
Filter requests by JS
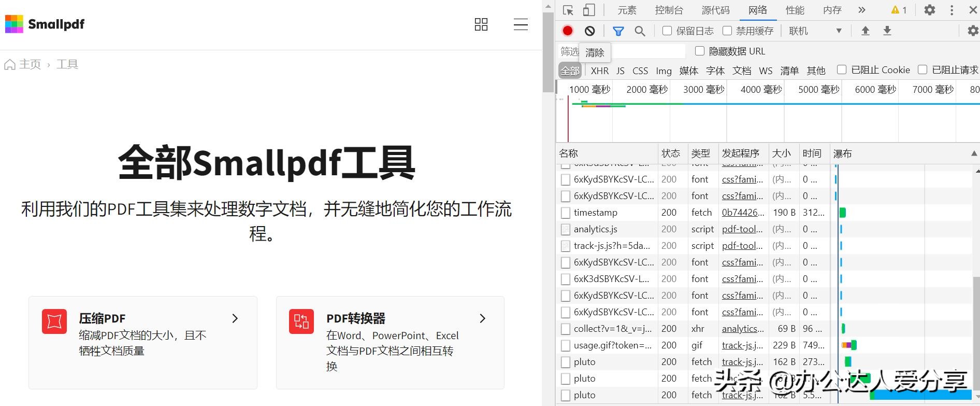621,71
